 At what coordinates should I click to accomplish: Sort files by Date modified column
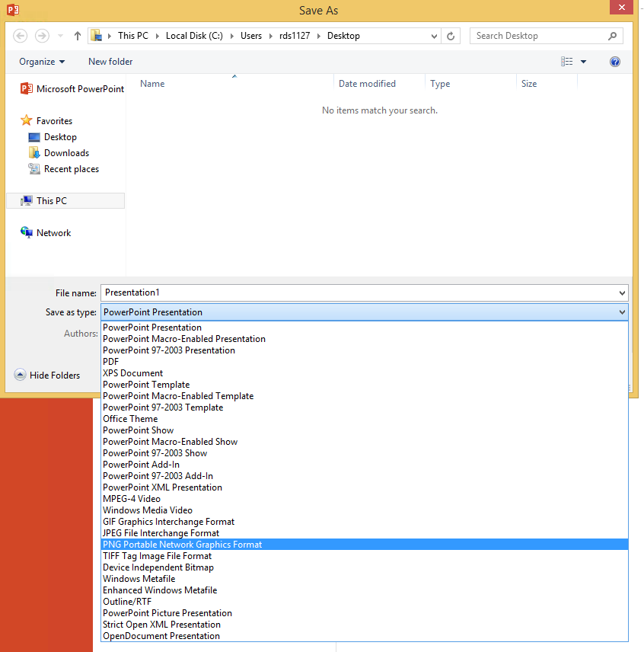pos(367,84)
